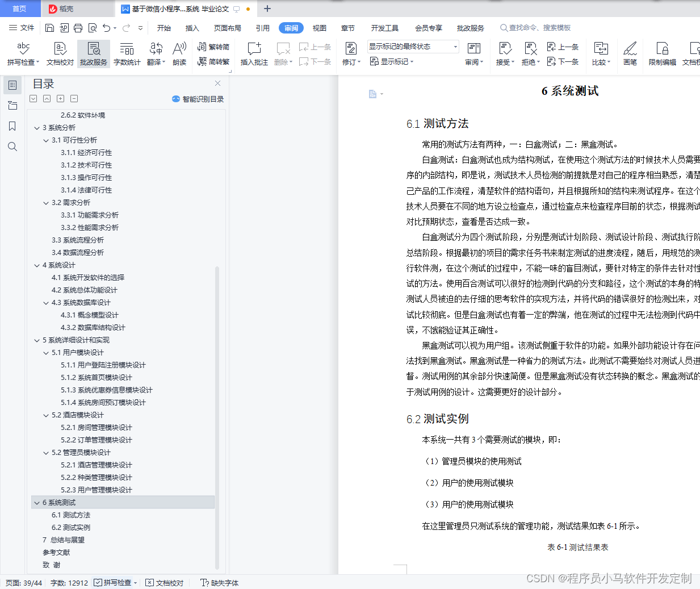Click missing fonts (缺失字体) in status bar

220,583
